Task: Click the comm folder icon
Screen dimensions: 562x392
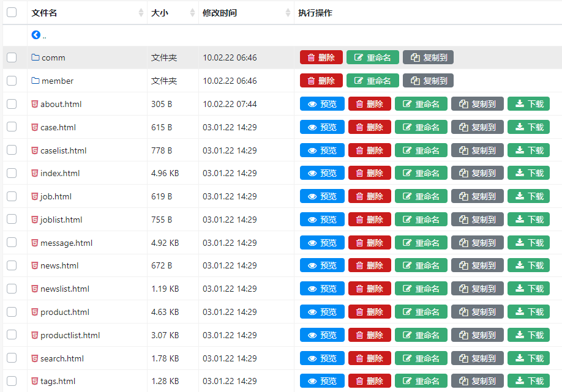Action: click(x=36, y=57)
